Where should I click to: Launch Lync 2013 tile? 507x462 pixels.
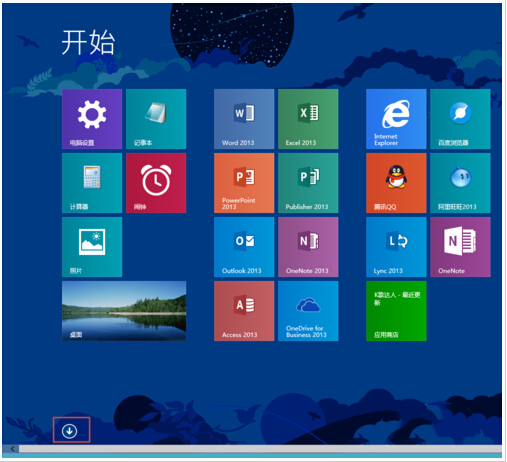click(396, 247)
